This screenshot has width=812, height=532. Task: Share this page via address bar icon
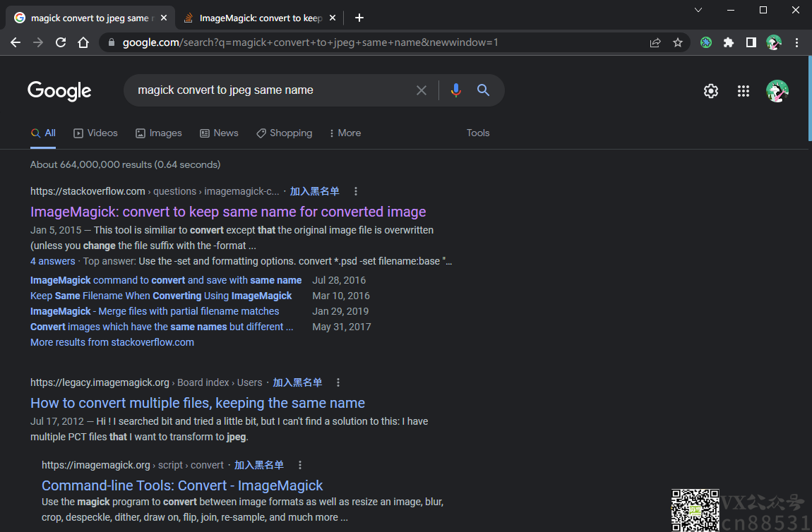[655, 42]
